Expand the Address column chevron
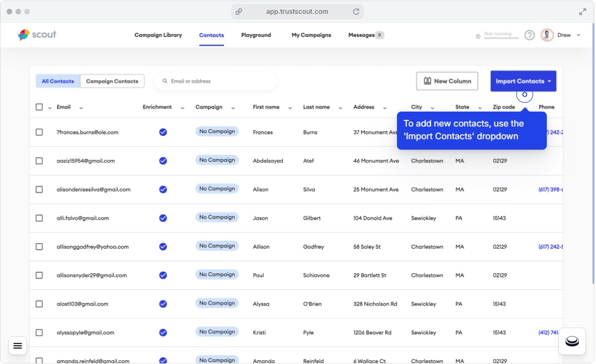The image size is (596, 364). (385, 108)
